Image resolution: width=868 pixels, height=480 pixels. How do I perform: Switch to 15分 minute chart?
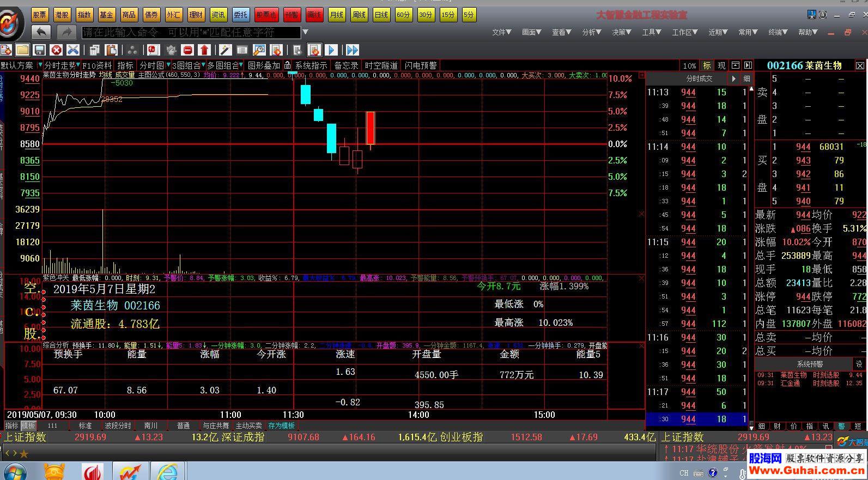click(448, 15)
